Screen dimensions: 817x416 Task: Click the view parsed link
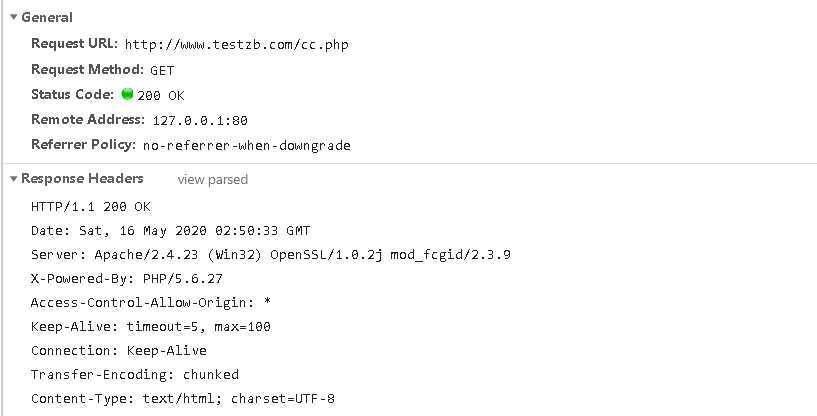click(x=213, y=179)
